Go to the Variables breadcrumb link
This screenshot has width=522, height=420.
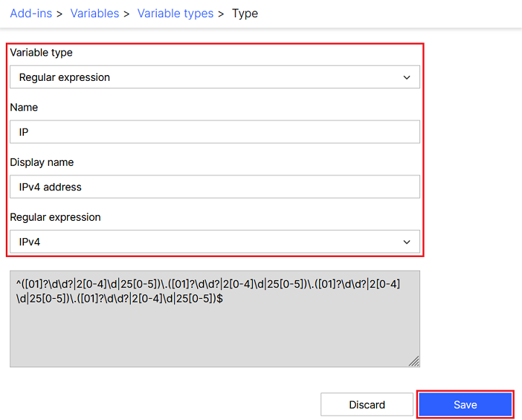coord(95,14)
